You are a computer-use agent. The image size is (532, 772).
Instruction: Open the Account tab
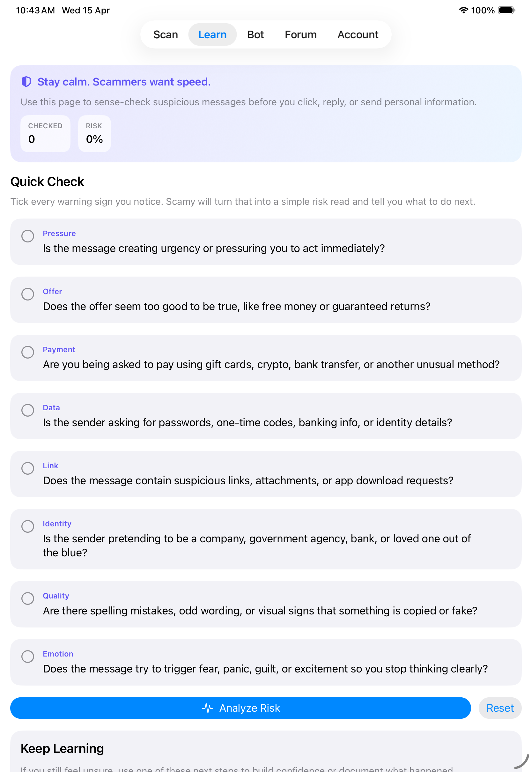[358, 34]
